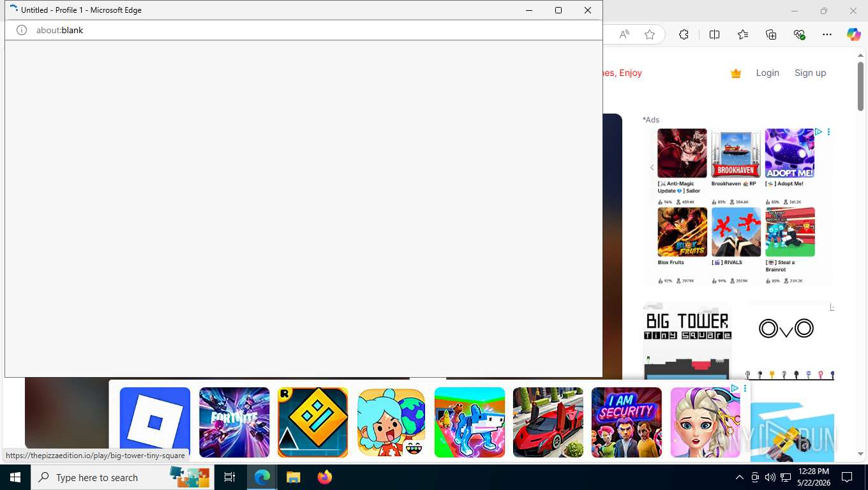Add page to favorites with star icon
Viewport: 868px width, 490px height.
(x=650, y=34)
